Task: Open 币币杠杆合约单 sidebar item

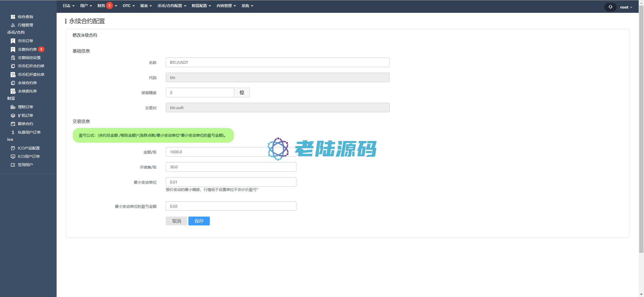Action: click(x=31, y=66)
